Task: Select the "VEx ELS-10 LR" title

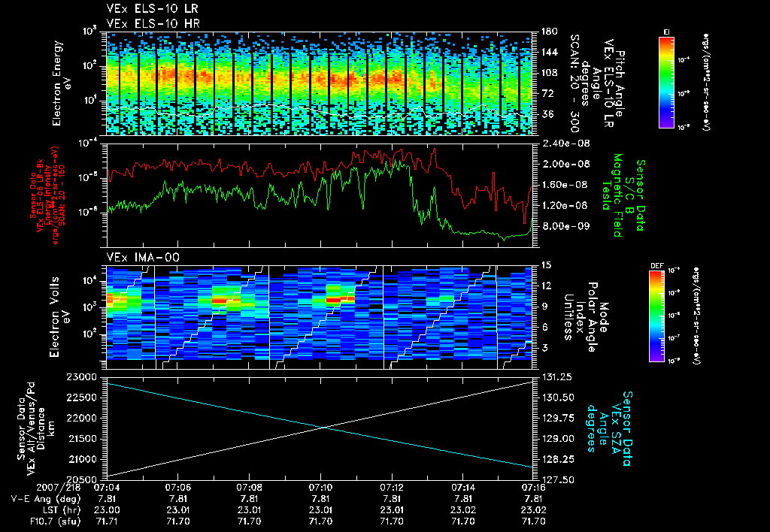Action: click(x=153, y=9)
